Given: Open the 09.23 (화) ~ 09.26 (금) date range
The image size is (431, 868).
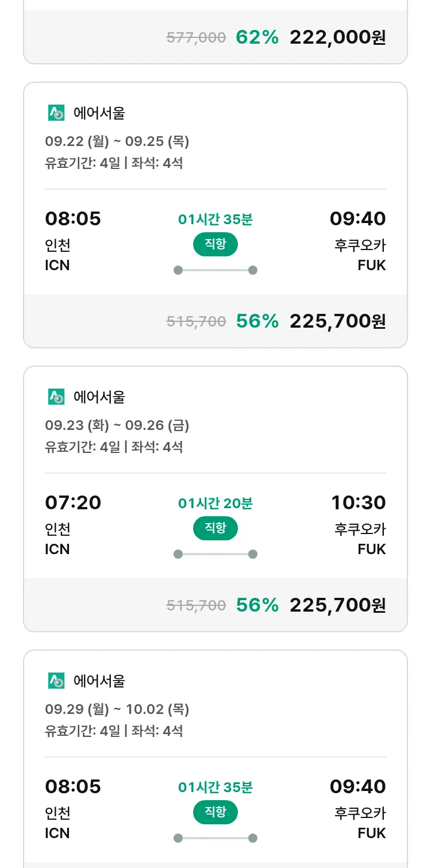Looking at the screenshot, I should point(117,425).
